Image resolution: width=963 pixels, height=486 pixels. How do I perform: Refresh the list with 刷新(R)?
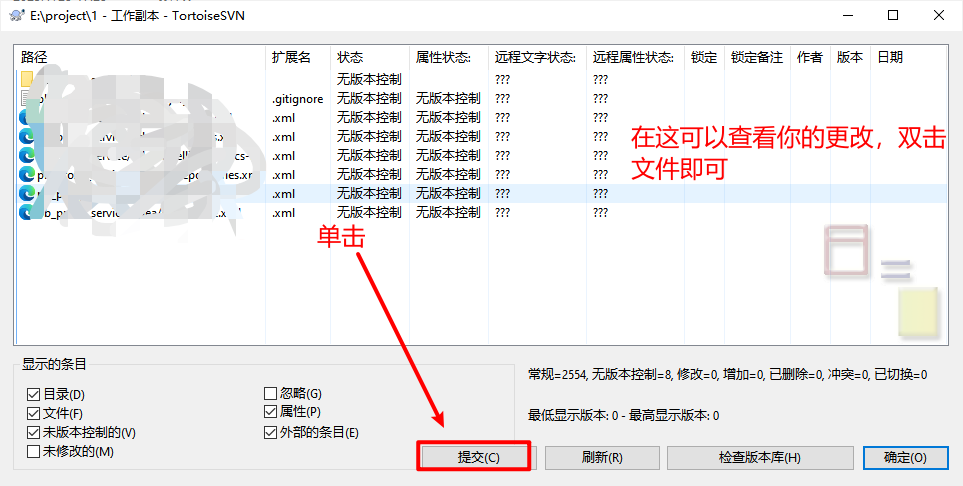602,458
